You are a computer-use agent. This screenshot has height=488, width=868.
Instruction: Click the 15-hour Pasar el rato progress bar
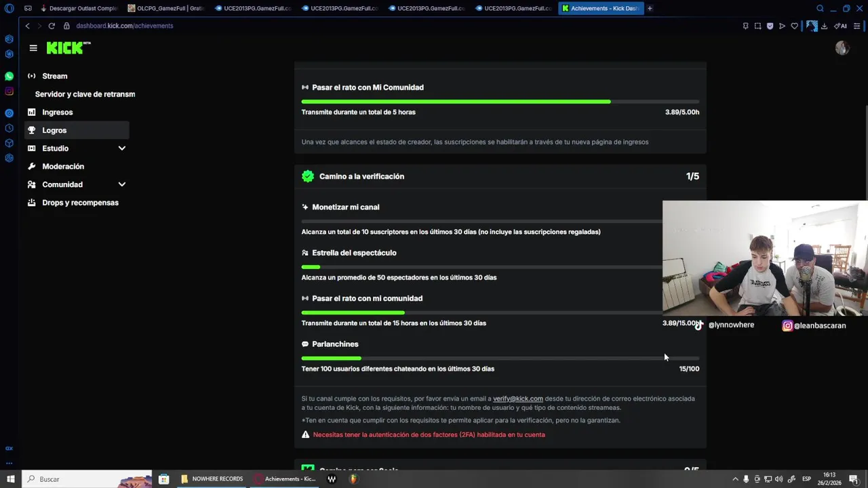click(x=482, y=312)
